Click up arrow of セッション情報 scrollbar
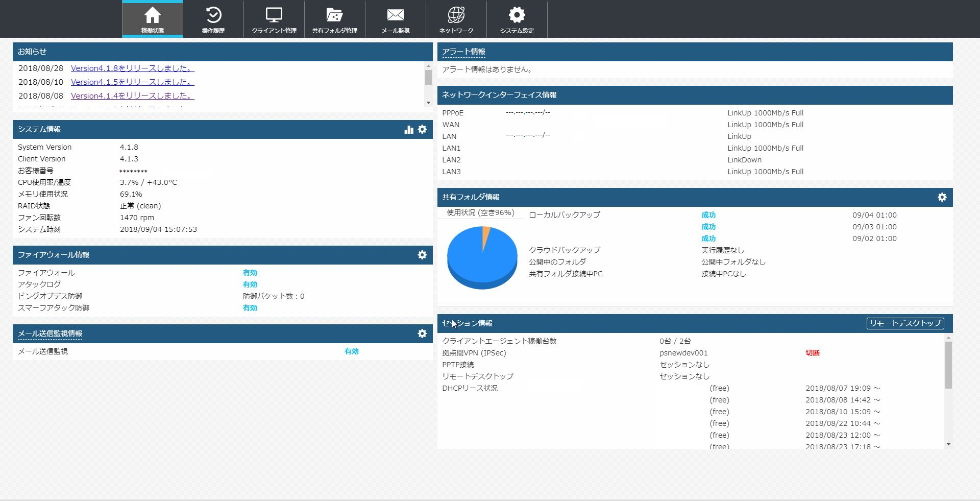 pos(948,338)
